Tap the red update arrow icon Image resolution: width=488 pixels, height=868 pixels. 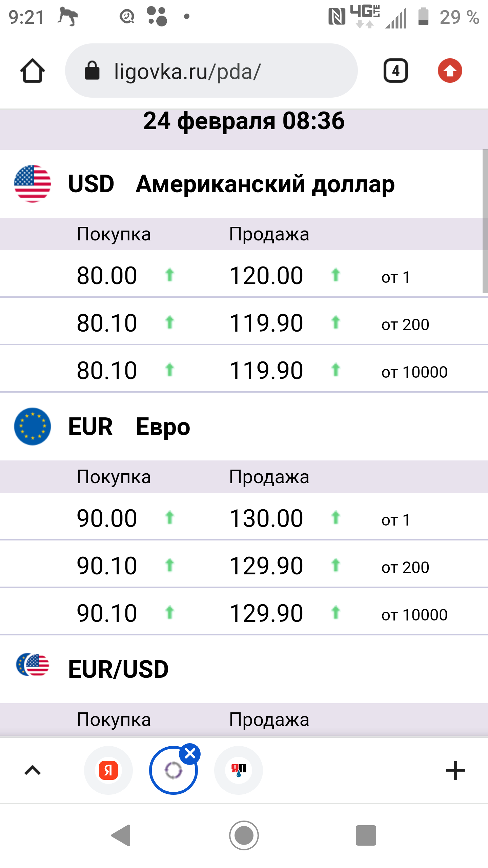point(450,71)
